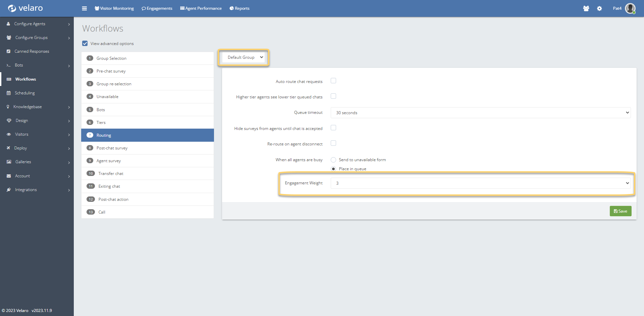644x316 pixels.
Task: Enable Auto route chat requests checkbox
Action: point(333,81)
